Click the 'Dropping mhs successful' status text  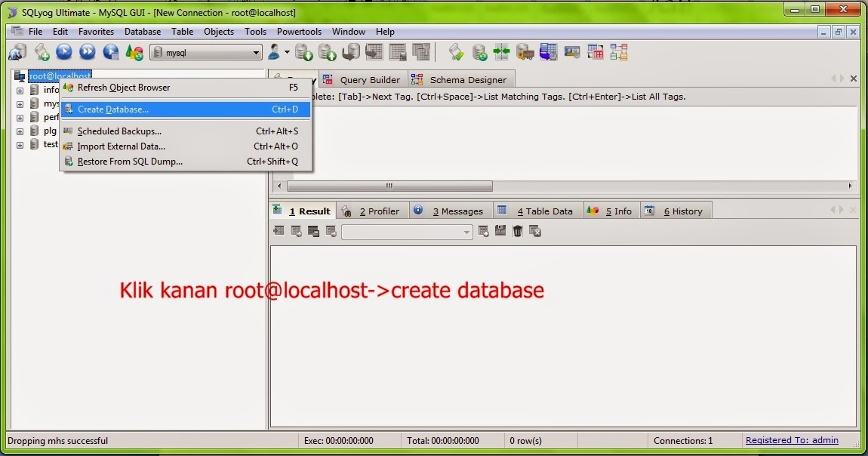click(57, 441)
